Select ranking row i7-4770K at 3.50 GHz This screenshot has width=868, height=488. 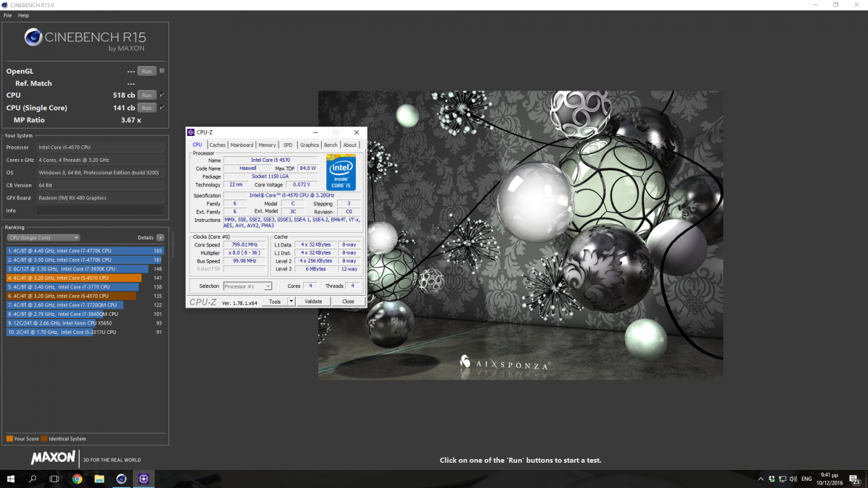85,260
